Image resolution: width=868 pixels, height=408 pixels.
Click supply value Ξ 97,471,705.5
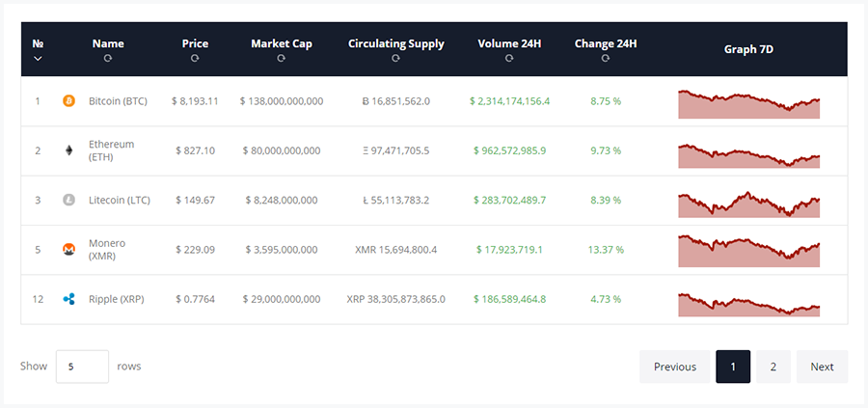[395, 150]
